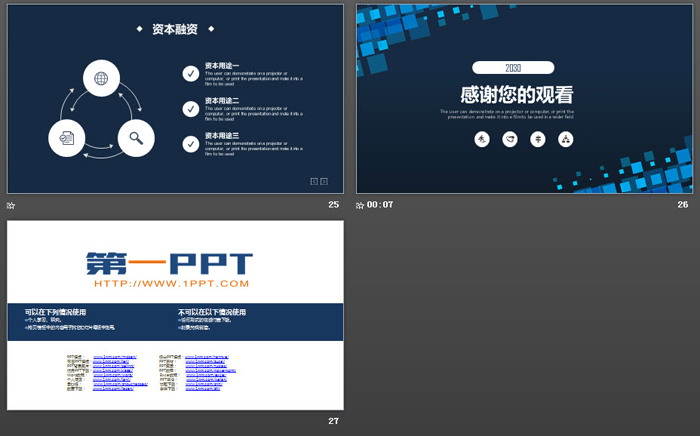Click the 资本融资 title on slide 25
This screenshot has height=436, width=700.
click(x=175, y=29)
